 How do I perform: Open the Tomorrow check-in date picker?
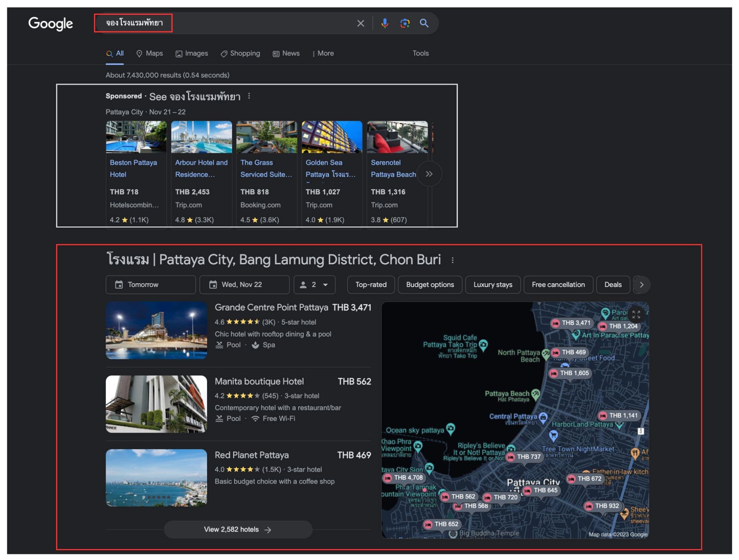coord(151,285)
